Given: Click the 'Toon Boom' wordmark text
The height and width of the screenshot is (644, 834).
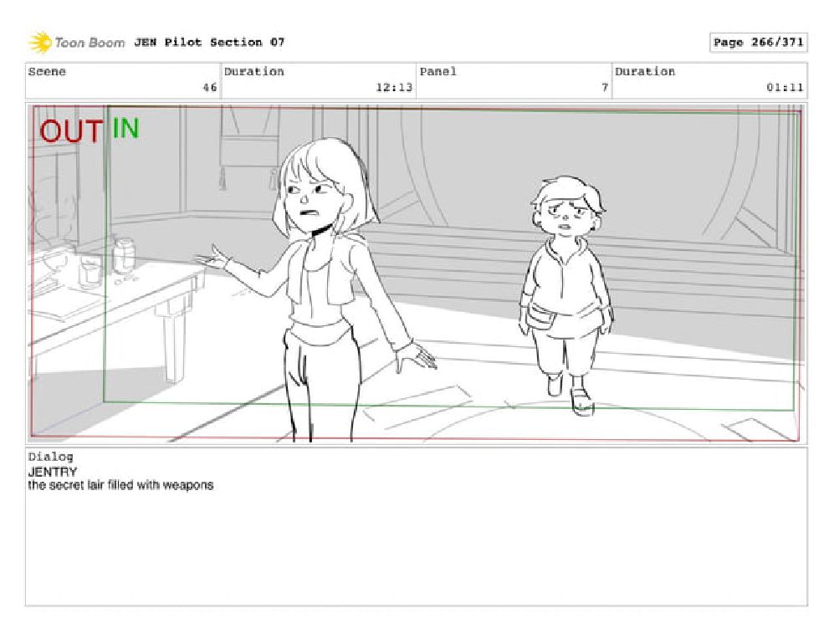Looking at the screenshot, I should click(90, 43).
